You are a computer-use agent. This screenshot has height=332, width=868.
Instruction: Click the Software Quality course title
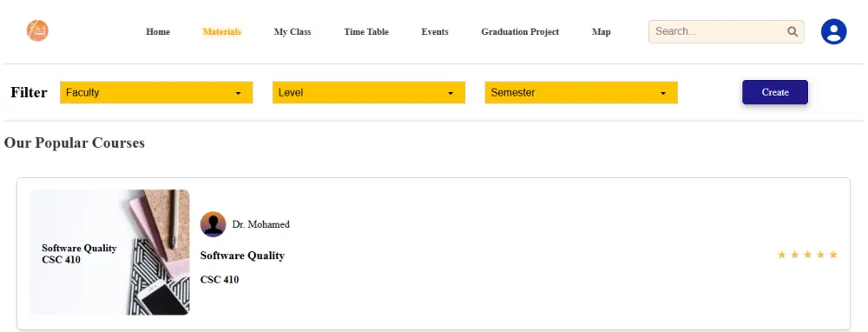(242, 256)
